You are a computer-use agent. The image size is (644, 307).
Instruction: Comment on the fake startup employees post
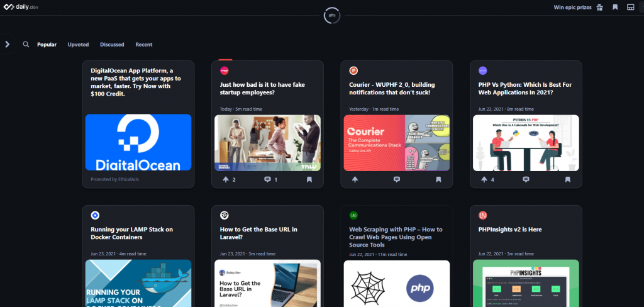(267, 179)
